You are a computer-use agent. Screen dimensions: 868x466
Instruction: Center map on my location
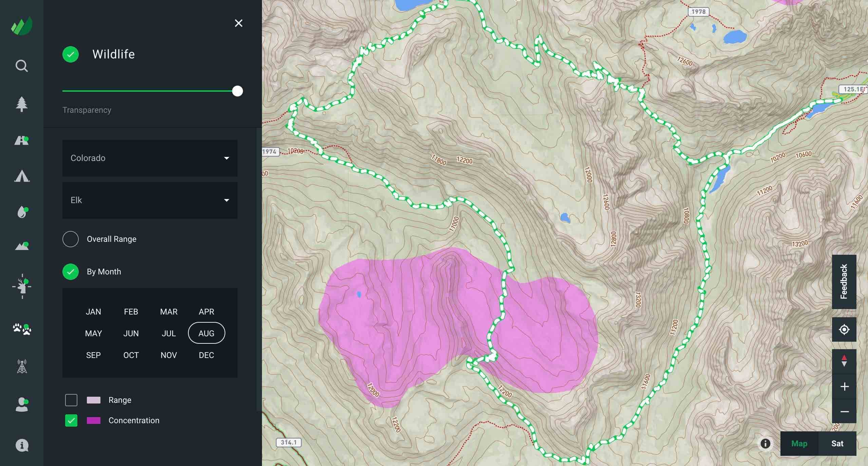tap(844, 329)
